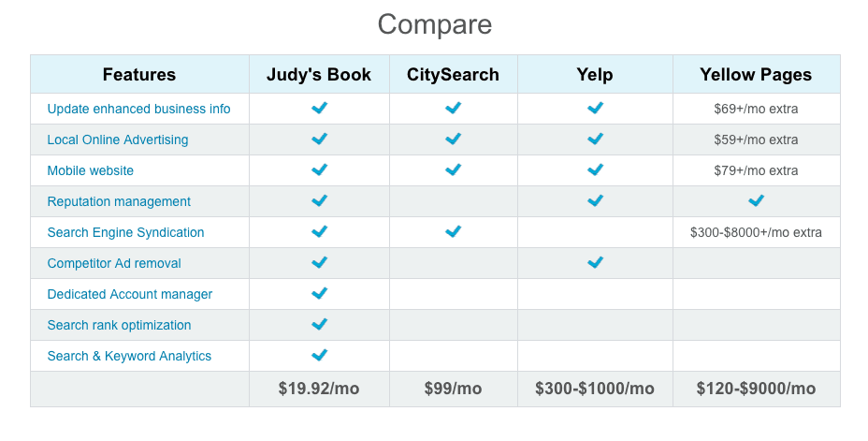This screenshot has height=441, width=868.
Task: Open the Update enhanced business info link
Action: coord(138,109)
